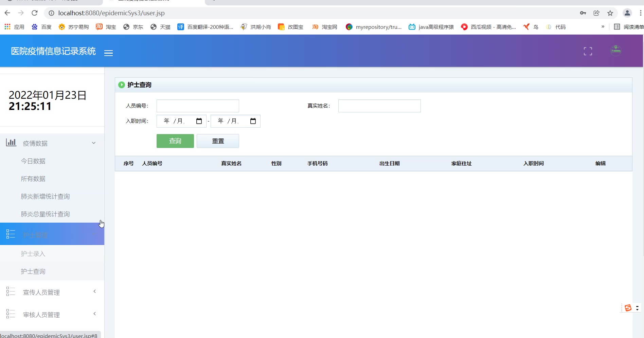Viewport: 644px width, 338px height.
Task: Select 今日数据 in the sidebar
Action: tap(33, 161)
